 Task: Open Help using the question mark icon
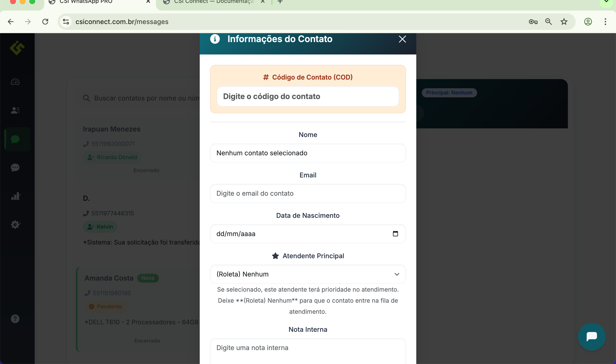(x=15, y=318)
